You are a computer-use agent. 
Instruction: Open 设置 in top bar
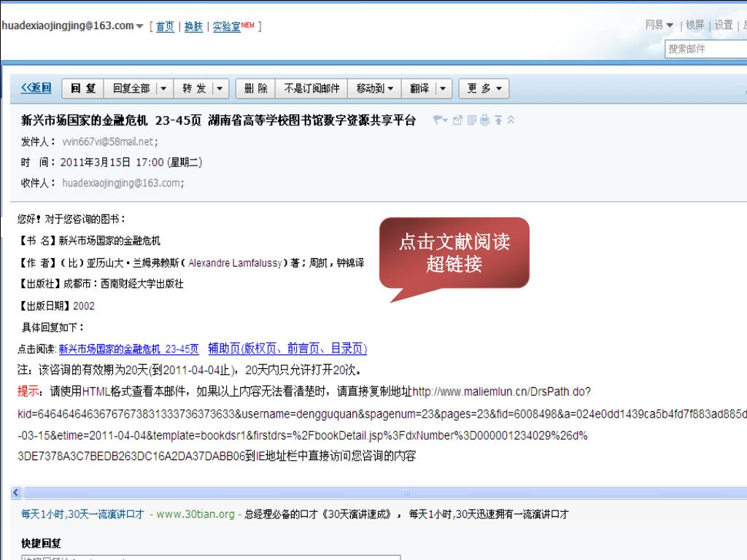pos(723,25)
